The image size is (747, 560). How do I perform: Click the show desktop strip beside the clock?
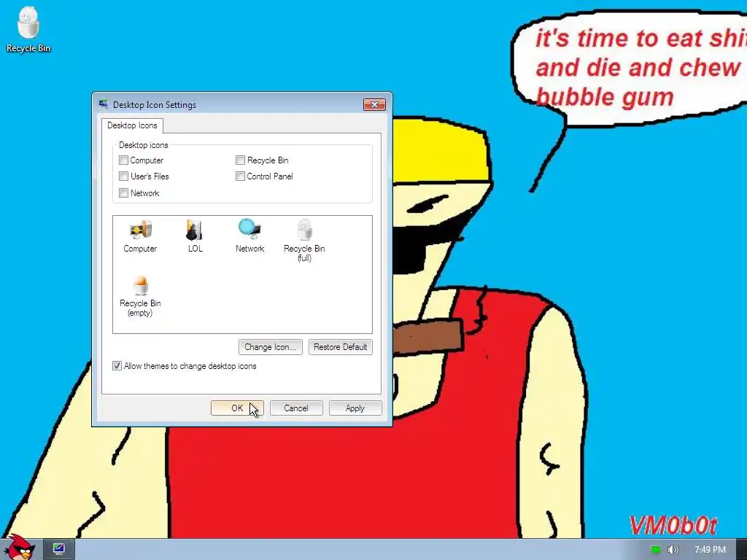click(x=741, y=550)
